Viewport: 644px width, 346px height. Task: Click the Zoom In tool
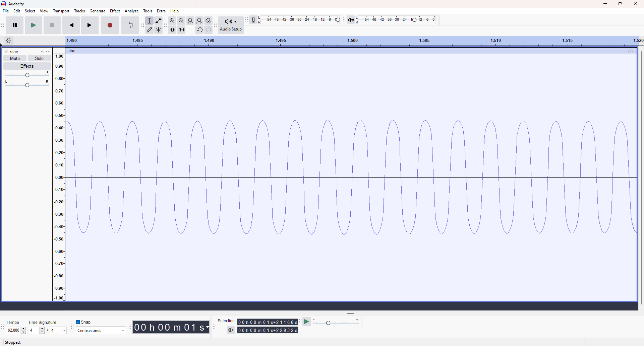[172, 20]
